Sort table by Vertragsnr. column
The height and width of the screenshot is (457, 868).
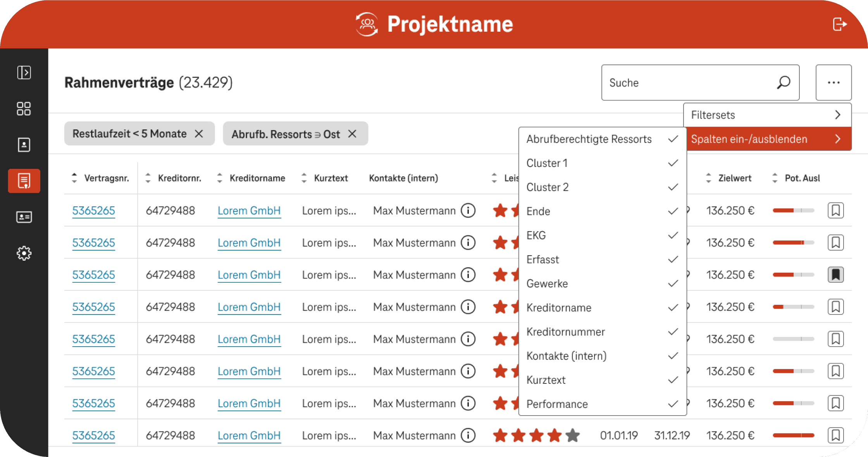click(101, 178)
